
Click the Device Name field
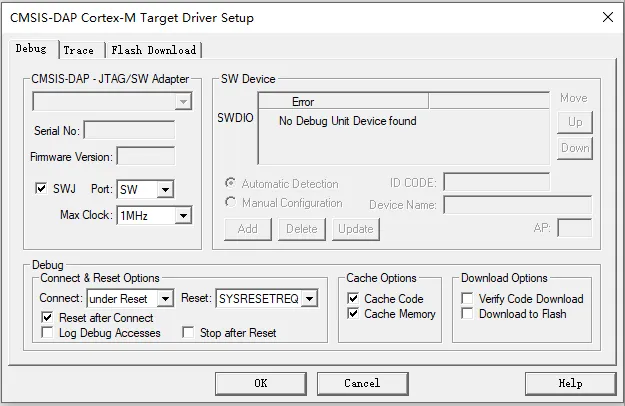pyautogui.click(x=517, y=204)
